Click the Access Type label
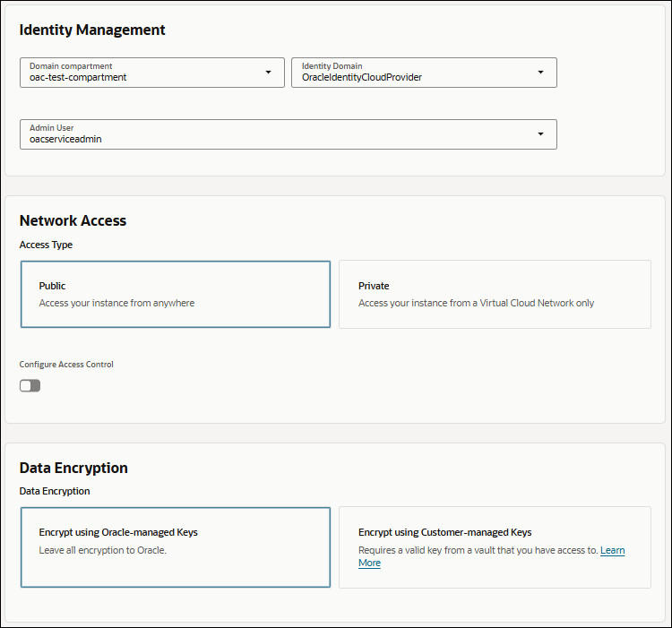The height and width of the screenshot is (628, 672). pos(46,244)
